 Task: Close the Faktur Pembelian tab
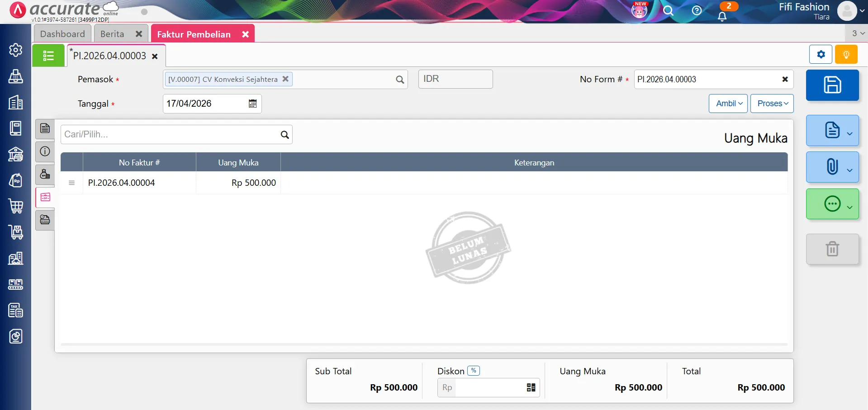pos(245,34)
